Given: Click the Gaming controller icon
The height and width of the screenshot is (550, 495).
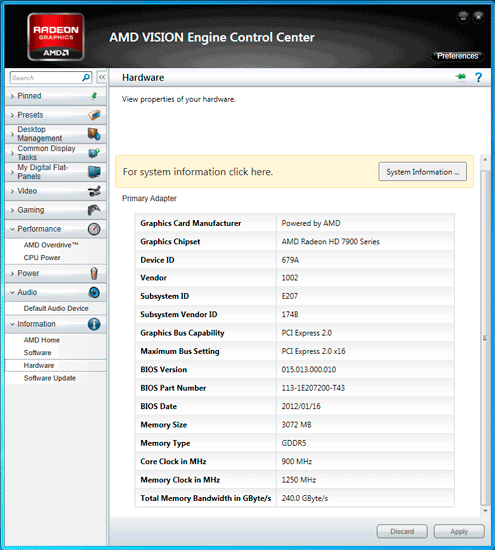Looking at the screenshot, I should click(x=94, y=210).
